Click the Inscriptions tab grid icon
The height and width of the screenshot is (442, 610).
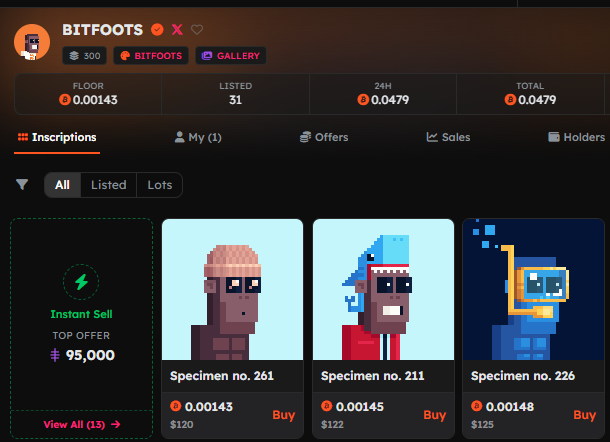[x=23, y=137]
